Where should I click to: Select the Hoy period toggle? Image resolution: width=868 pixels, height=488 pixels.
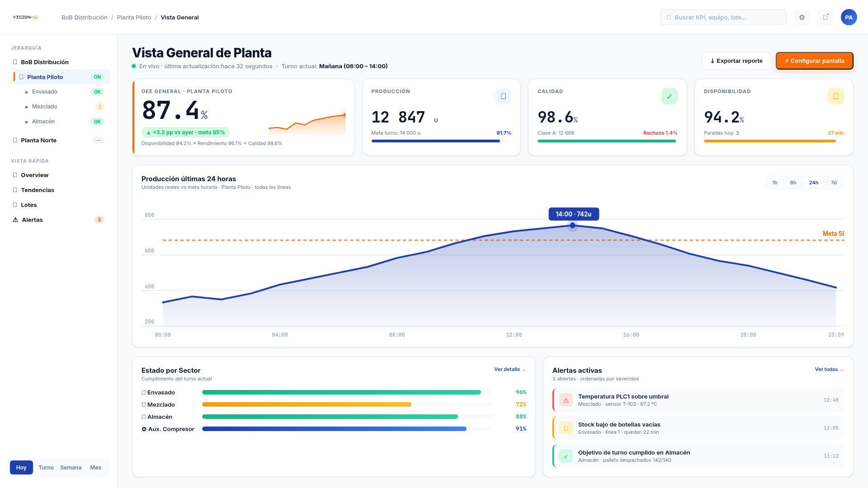pos(21,468)
